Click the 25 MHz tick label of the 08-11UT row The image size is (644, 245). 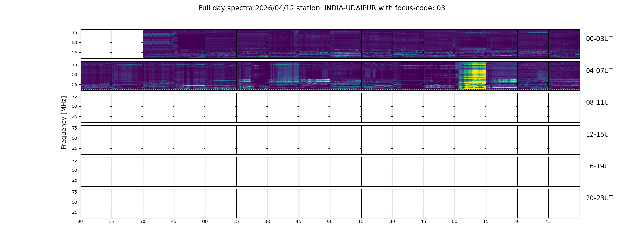(75, 117)
